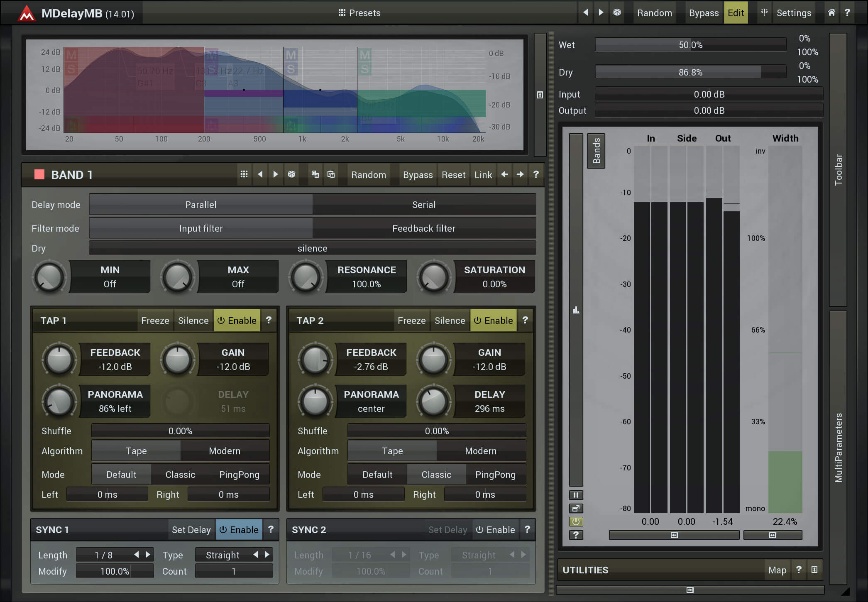
Task: Select Serial delay mode
Action: [x=424, y=205]
